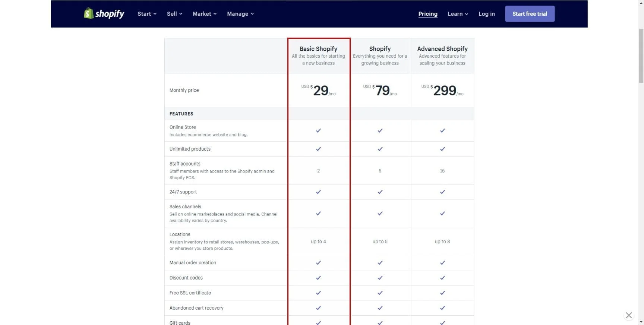Click Advanced Shopify Abandoned cart recovery checkmark

tap(442, 308)
